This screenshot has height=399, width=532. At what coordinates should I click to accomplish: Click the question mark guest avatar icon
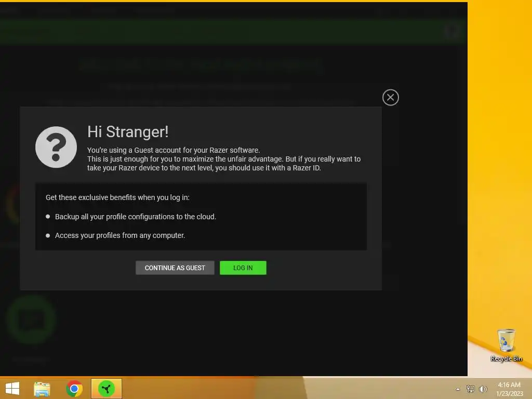tap(56, 147)
